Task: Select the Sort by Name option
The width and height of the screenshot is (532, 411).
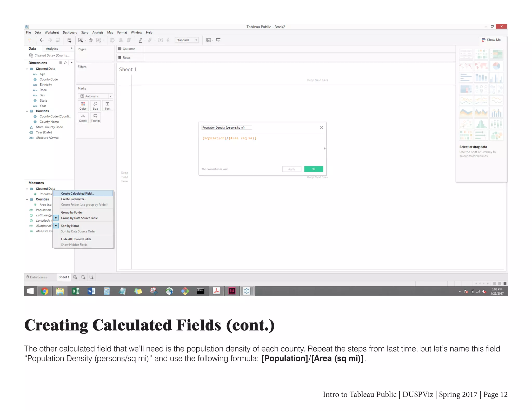Action: point(70,226)
